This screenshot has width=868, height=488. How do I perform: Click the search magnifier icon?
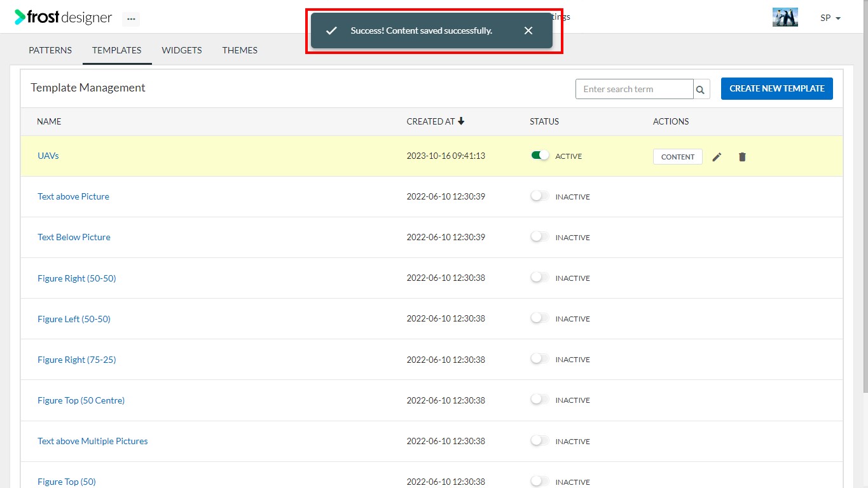700,90
